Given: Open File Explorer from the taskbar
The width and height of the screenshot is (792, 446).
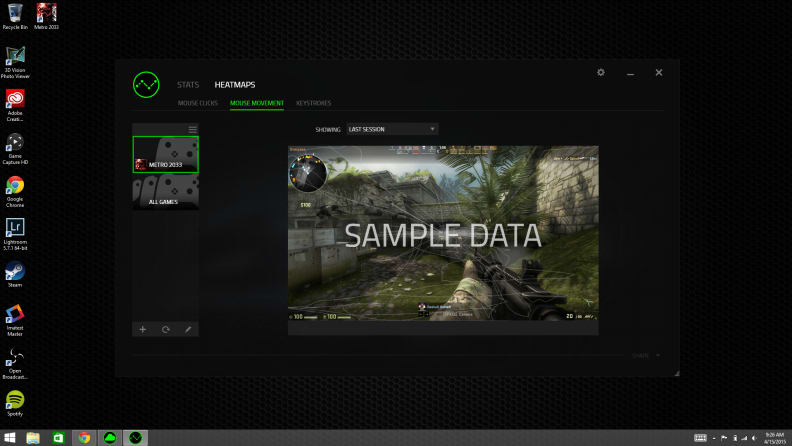Looking at the screenshot, I should [33, 438].
